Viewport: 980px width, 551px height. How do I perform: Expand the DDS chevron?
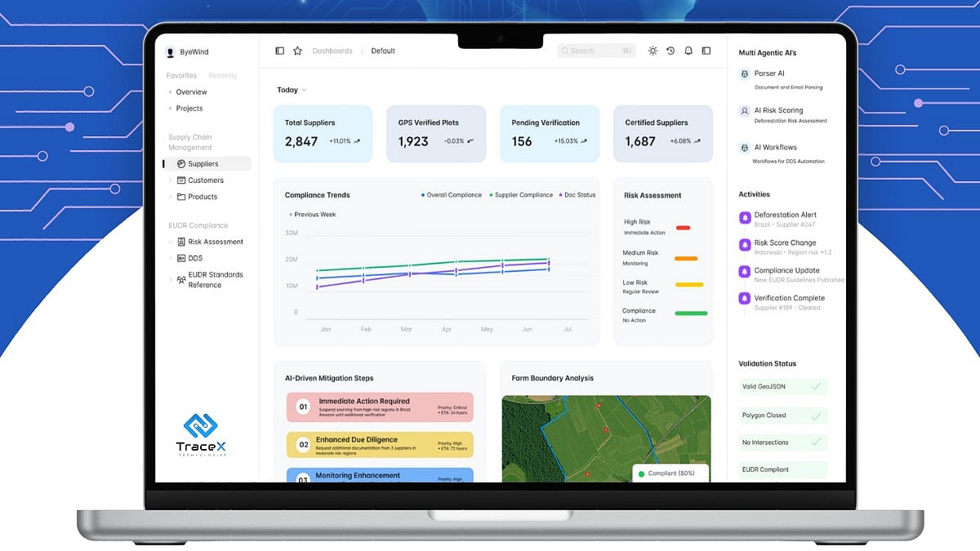171,258
